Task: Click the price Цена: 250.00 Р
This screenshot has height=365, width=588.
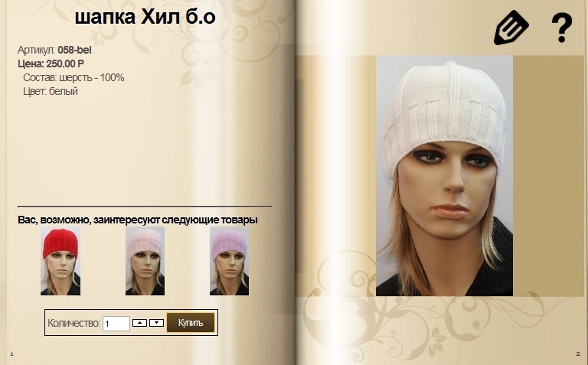Action: click(51, 64)
